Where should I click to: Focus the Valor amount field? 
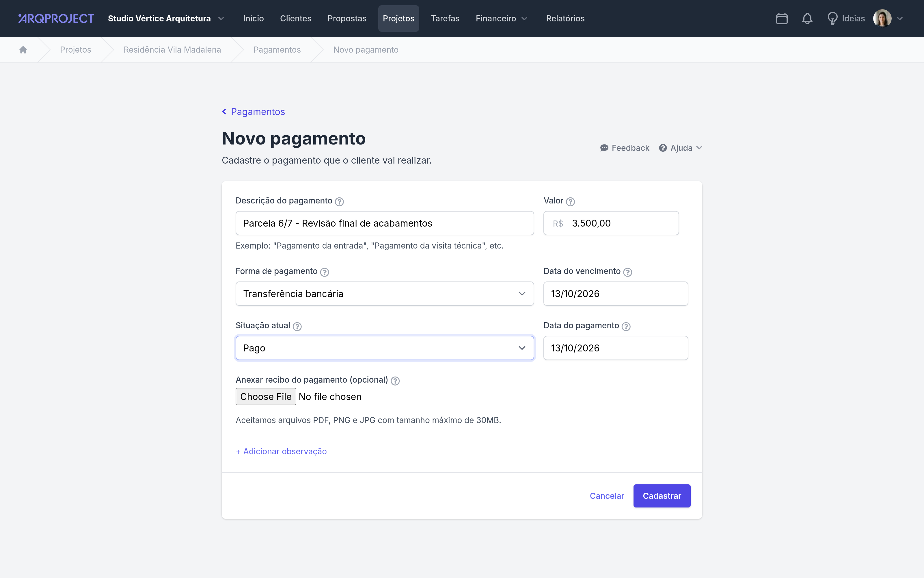point(611,223)
